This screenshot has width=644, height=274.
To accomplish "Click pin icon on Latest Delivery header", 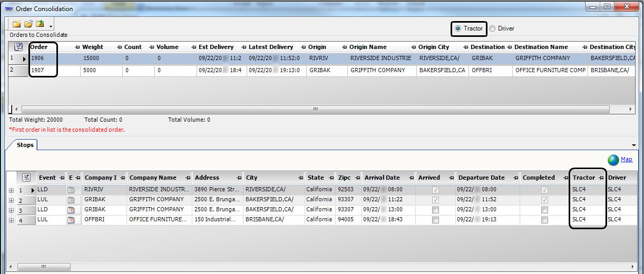I will point(303,47).
